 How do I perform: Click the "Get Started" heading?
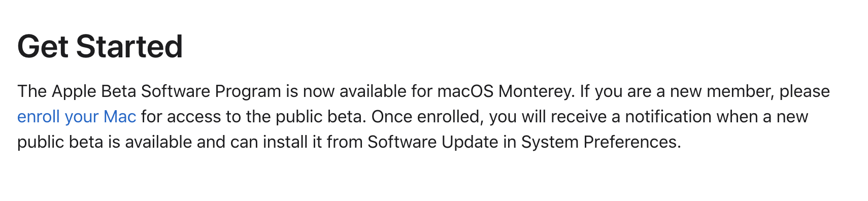pos(100,47)
